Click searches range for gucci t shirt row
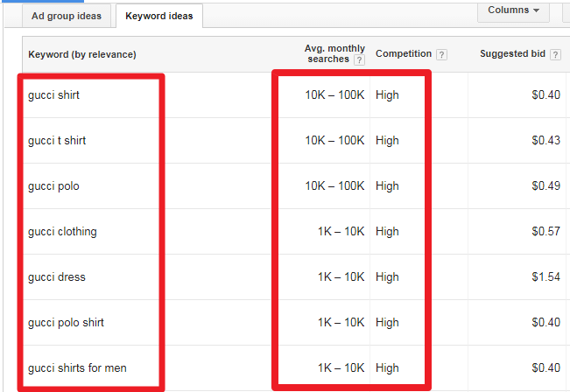The width and height of the screenshot is (570, 392). tap(334, 140)
